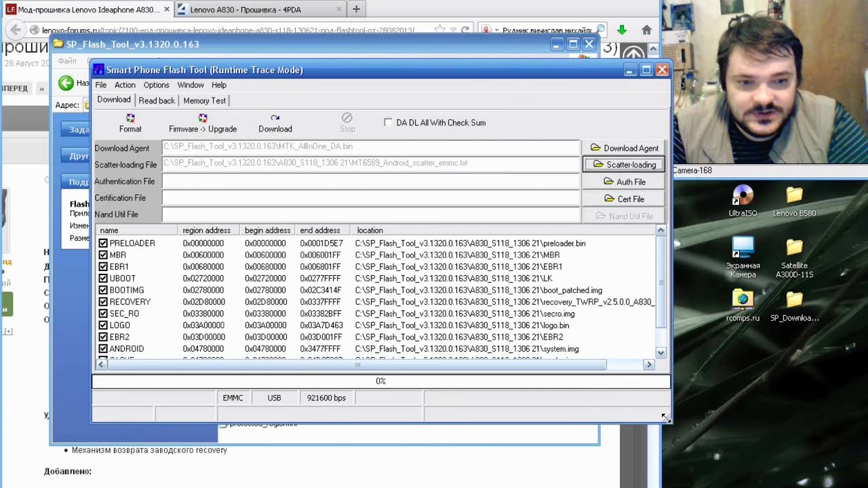Select the Download tab
Viewport: 868px width, 488px height.
tap(113, 100)
